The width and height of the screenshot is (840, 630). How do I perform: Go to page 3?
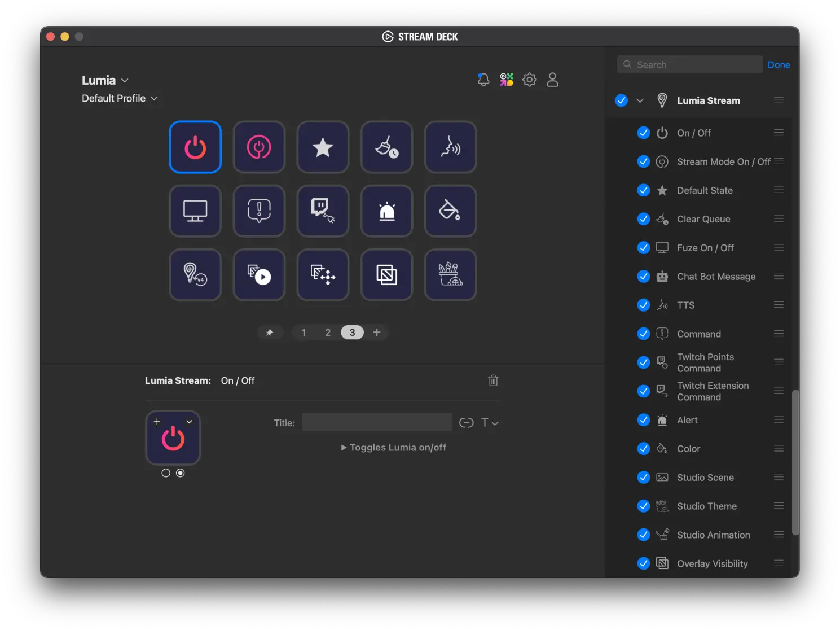(x=352, y=333)
